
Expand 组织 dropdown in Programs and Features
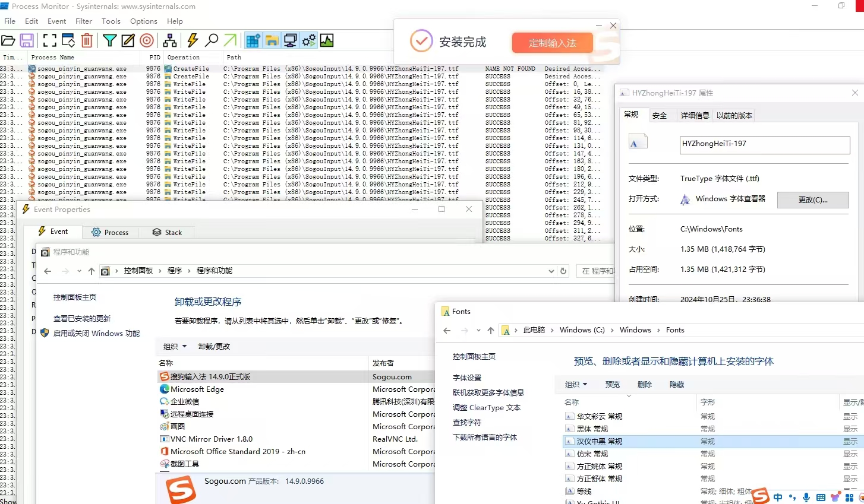(x=175, y=346)
